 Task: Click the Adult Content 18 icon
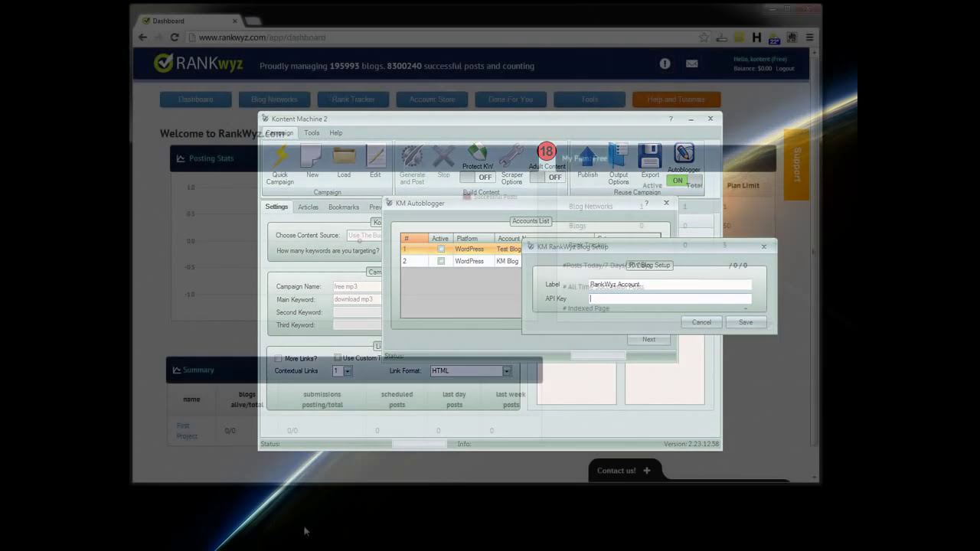click(546, 152)
